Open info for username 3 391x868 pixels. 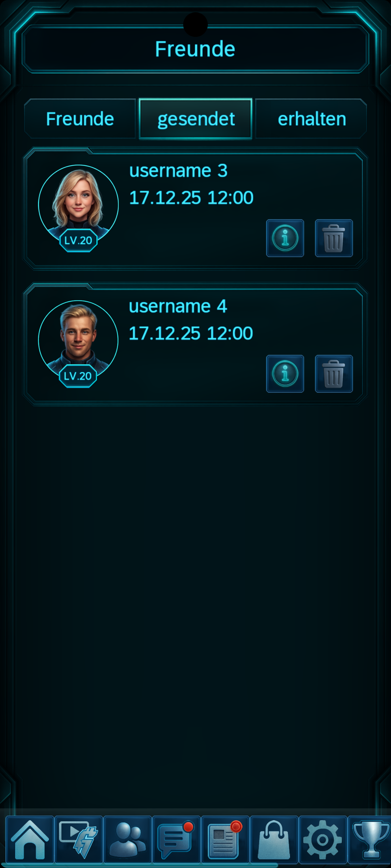coord(285,238)
